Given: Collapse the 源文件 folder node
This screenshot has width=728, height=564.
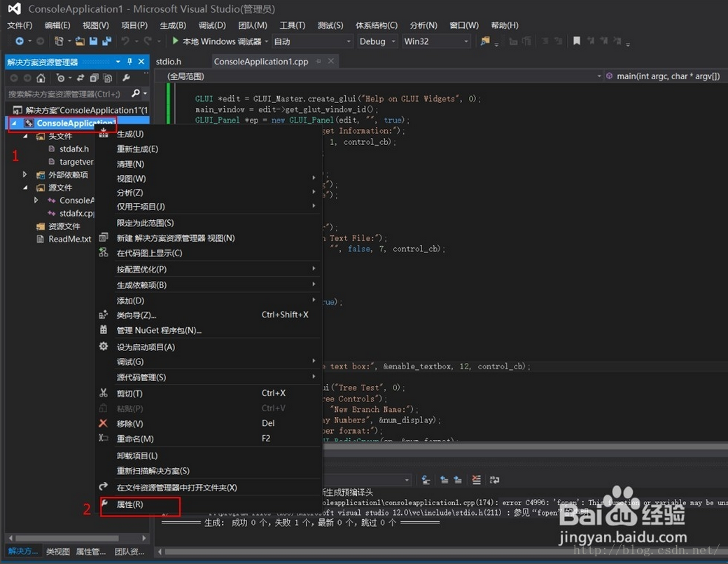Looking at the screenshot, I should (25, 188).
